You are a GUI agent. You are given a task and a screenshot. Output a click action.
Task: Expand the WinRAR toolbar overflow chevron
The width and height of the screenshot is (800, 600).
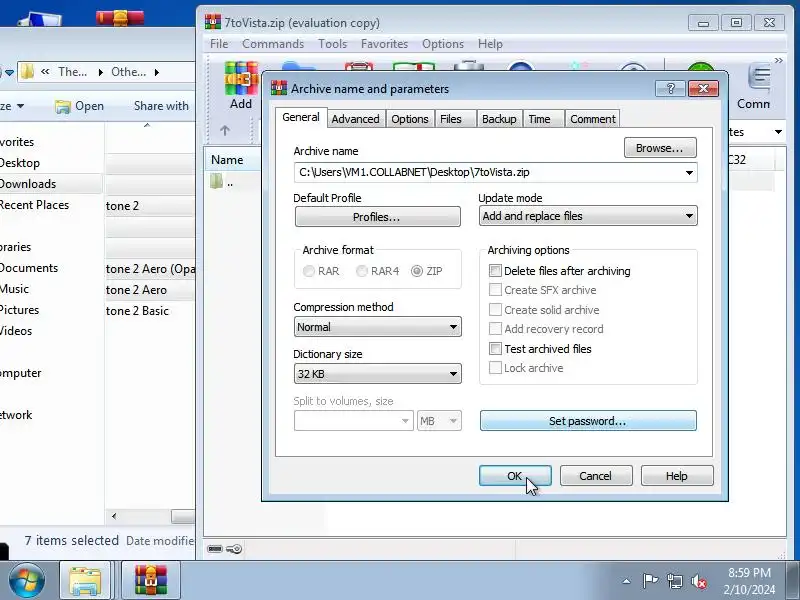point(778,61)
